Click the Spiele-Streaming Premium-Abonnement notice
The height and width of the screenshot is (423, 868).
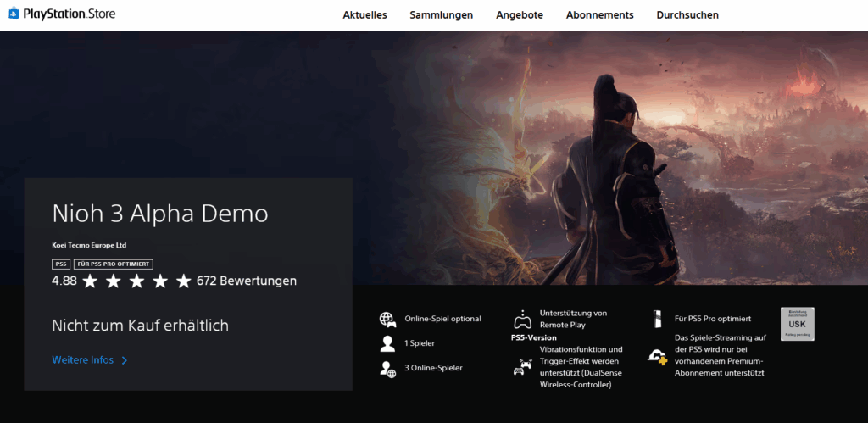(x=721, y=355)
